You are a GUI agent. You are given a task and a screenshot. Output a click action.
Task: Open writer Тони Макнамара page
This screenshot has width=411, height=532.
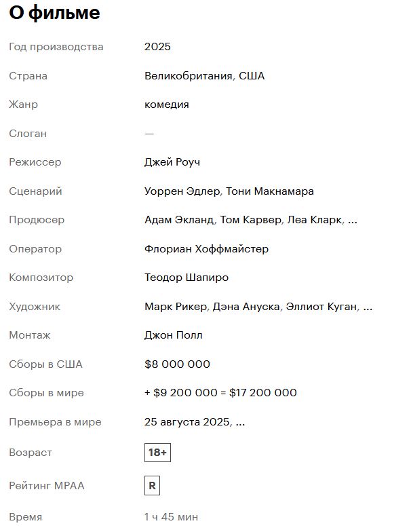tap(270, 191)
